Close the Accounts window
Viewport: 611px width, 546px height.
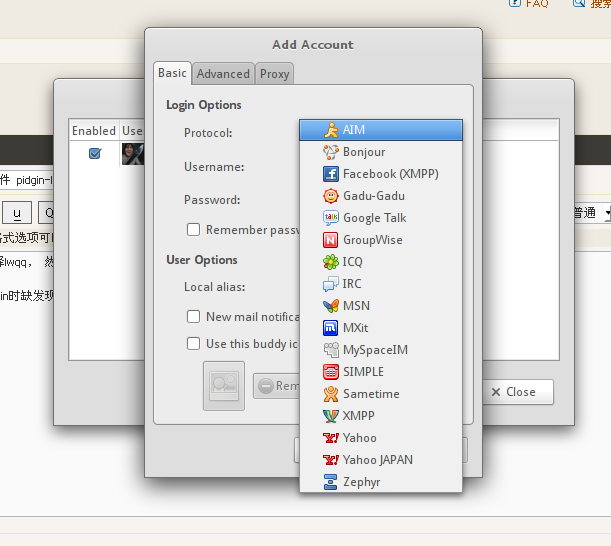(x=518, y=392)
